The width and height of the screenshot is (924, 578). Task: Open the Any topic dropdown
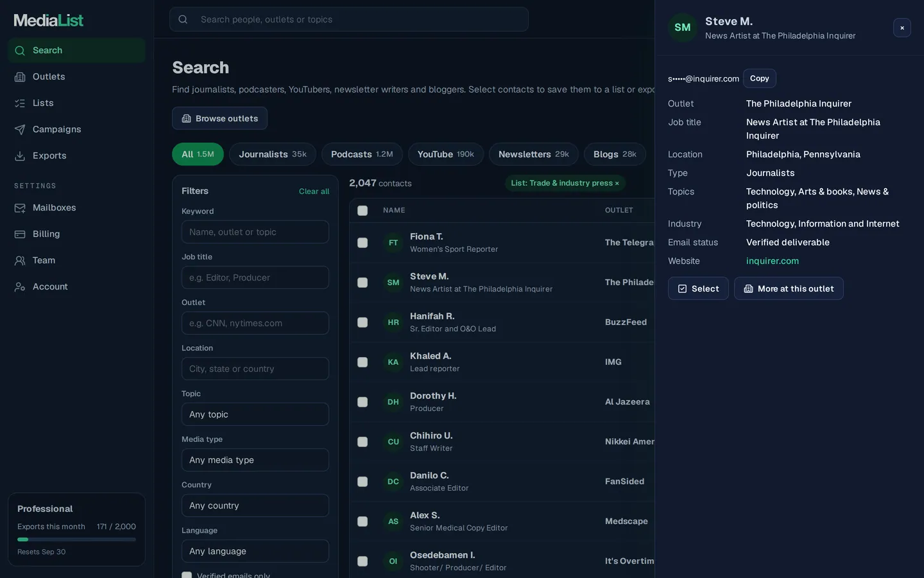255,414
